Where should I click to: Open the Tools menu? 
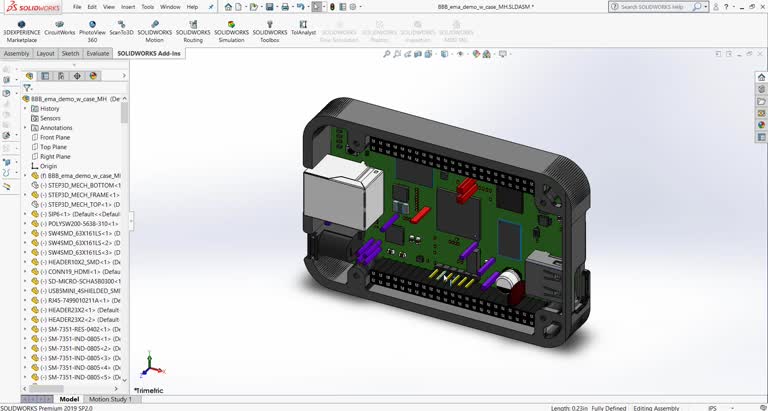tap(147, 7)
